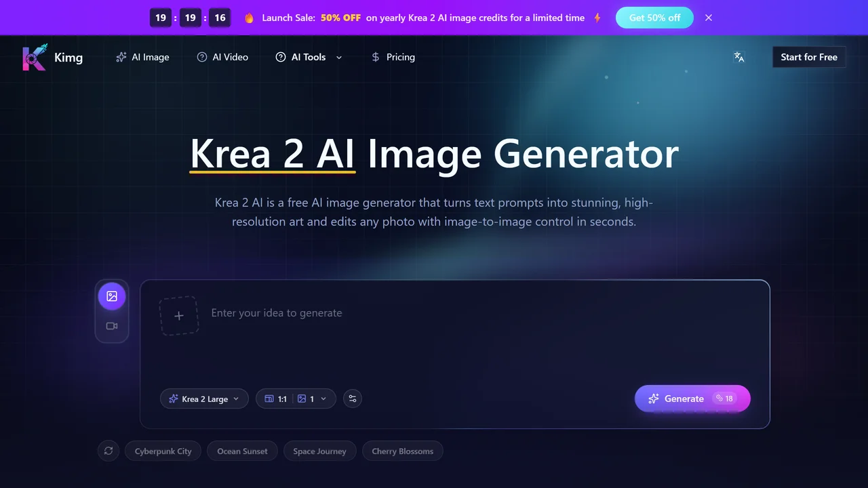Go to Pricing page
The image size is (868, 488).
(x=393, y=57)
